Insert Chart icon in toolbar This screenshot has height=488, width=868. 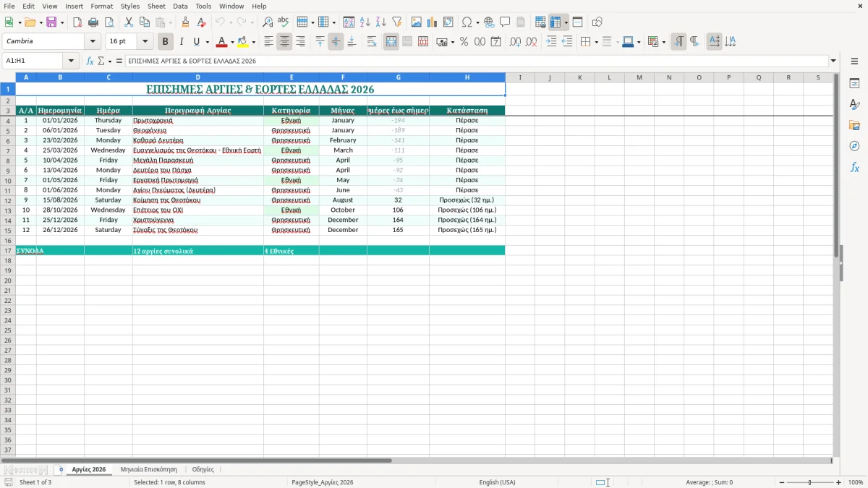433,22
